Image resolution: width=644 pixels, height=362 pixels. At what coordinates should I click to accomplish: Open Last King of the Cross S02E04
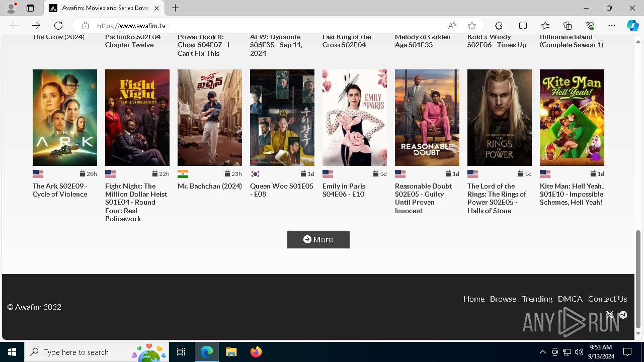pyautogui.click(x=347, y=41)
